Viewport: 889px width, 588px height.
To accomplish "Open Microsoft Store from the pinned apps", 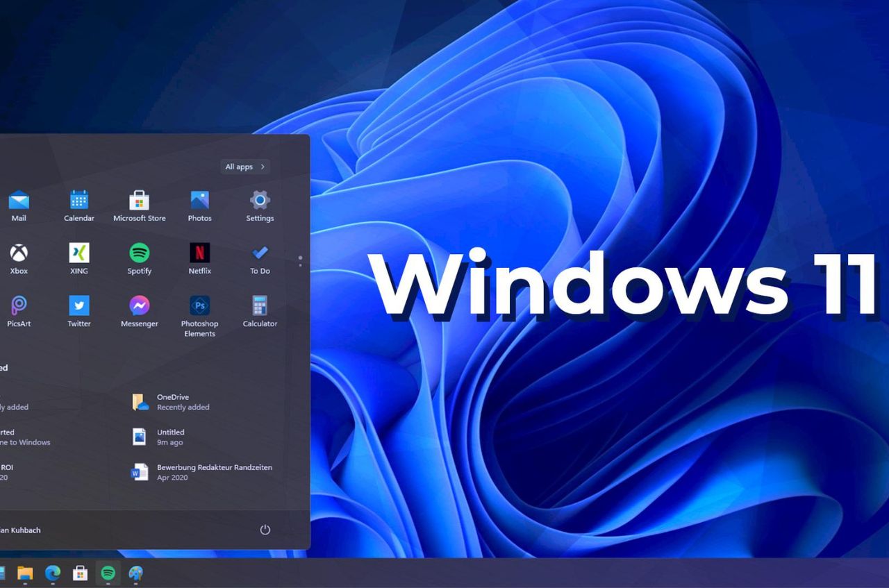I will 140,206.
